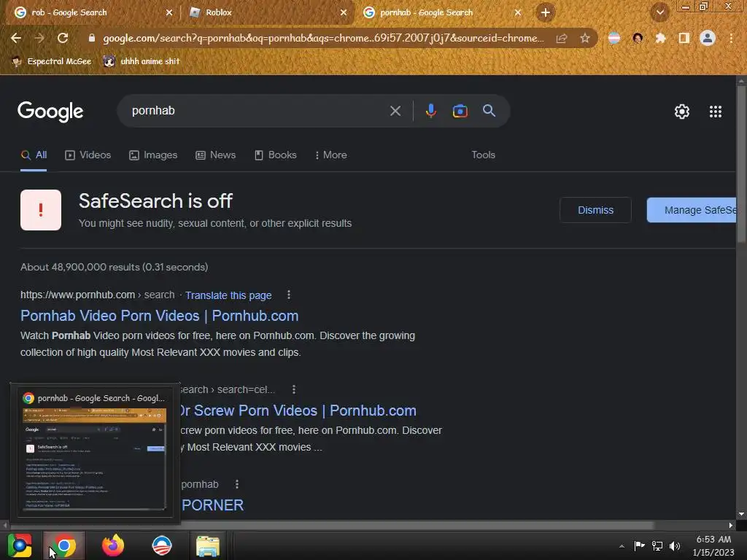Dismiss the SafeSearch notice
The width and height of the screenshot is (747, 560).
coord(595,210)
